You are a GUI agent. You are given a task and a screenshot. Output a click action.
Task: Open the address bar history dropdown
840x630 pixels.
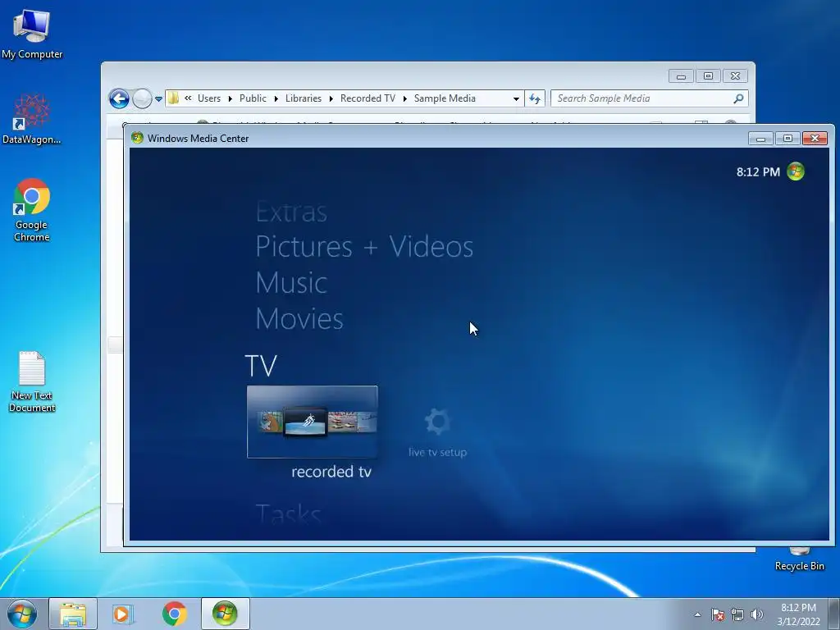tap(516, 98)
